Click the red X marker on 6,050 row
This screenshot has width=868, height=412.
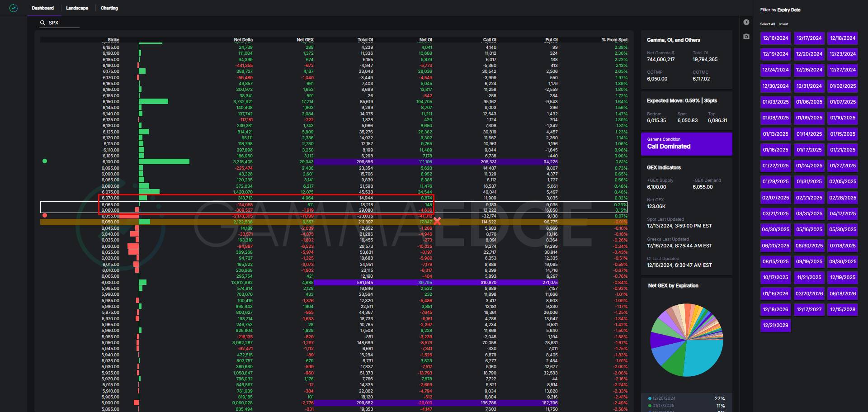[x=437, y=221]
